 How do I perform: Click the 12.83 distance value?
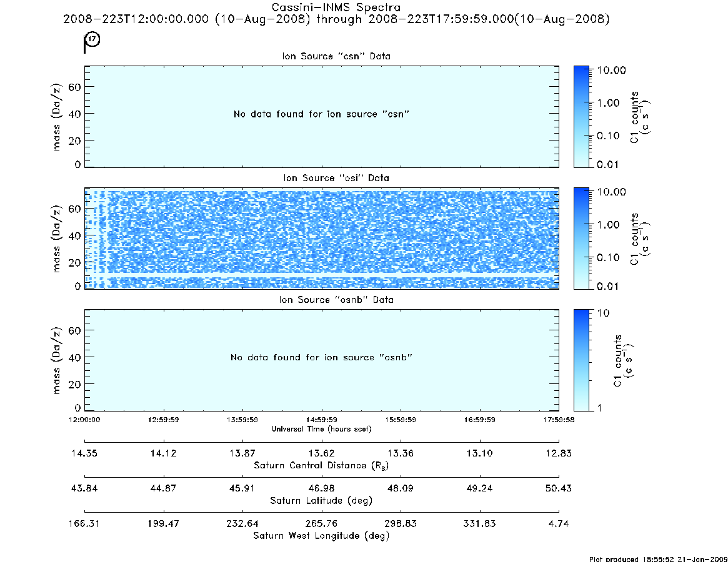point(559,453)
